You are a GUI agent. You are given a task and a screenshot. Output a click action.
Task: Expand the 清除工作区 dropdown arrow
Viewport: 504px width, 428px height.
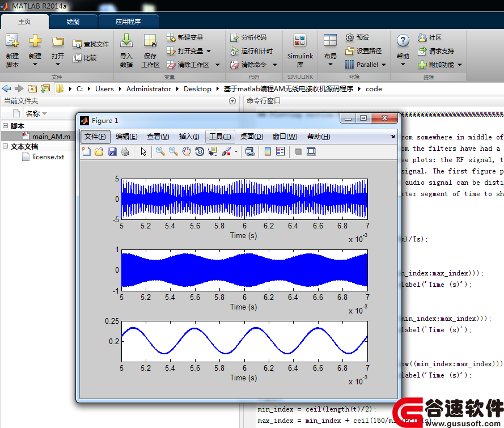click(x=218, y=65)
